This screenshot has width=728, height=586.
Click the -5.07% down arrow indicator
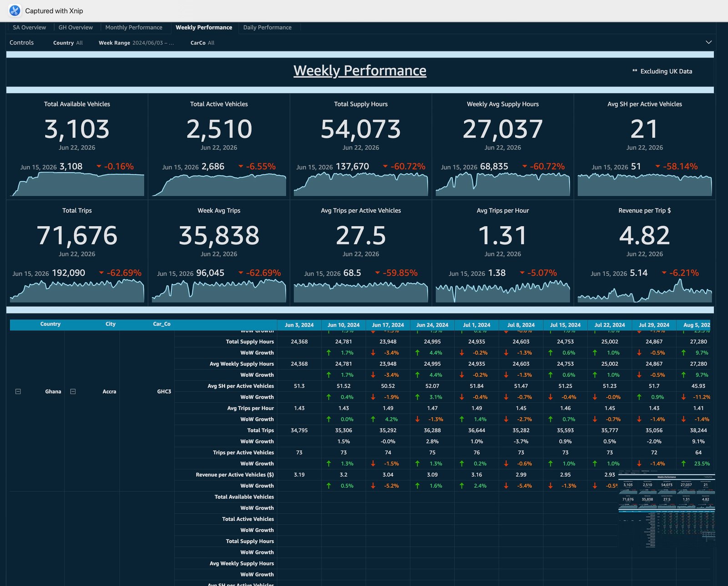[522, 273]
